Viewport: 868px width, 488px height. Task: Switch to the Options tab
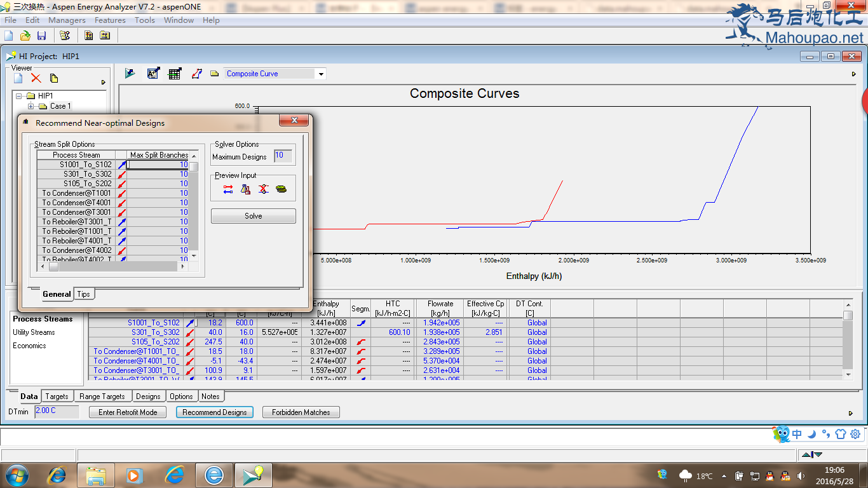(x=181, y=396)
